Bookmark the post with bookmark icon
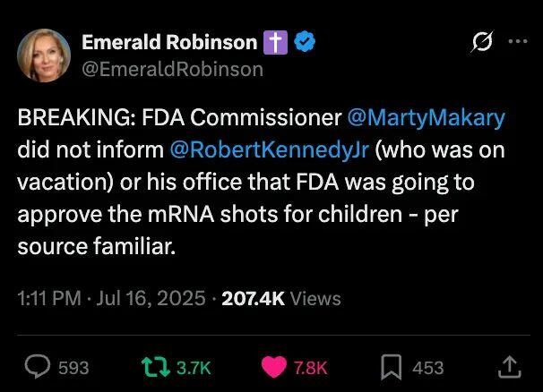 392,367
